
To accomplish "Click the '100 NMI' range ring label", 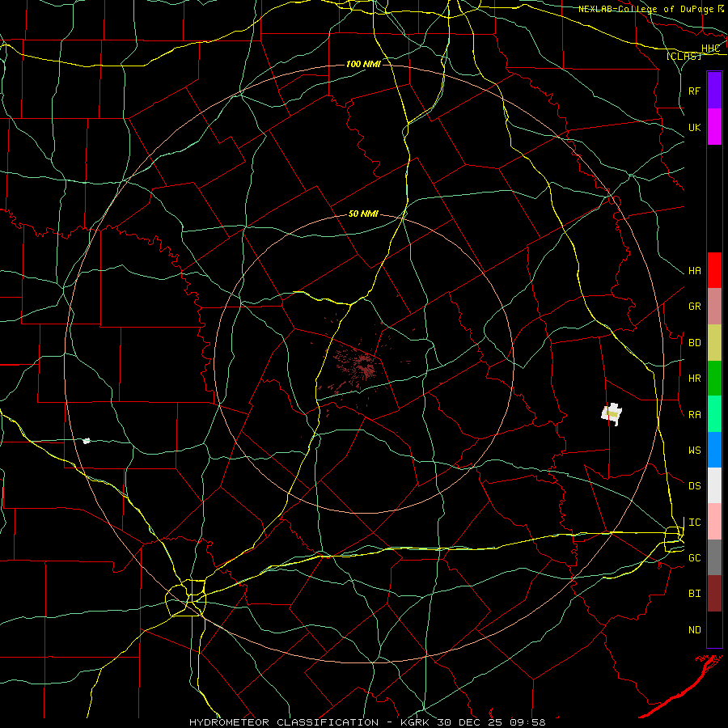I will 363,64.
